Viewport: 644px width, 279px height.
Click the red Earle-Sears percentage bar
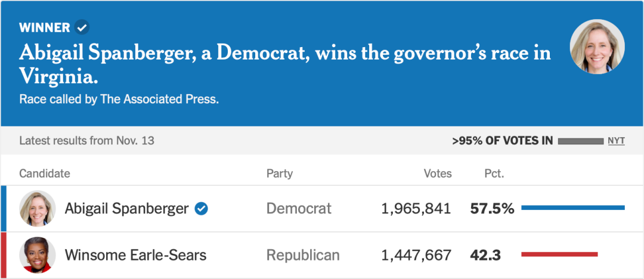point(559,255)
